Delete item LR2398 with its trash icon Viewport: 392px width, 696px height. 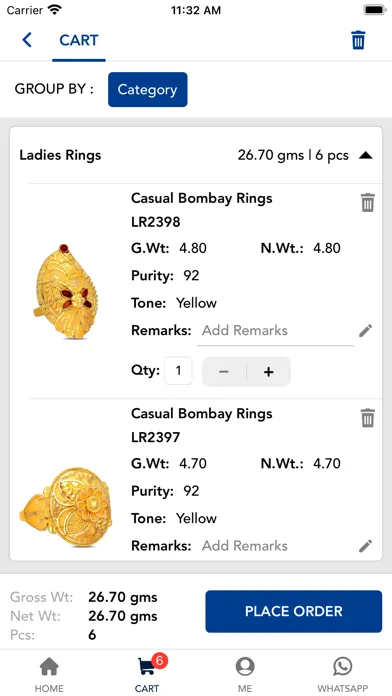click(x=368, y=203)
